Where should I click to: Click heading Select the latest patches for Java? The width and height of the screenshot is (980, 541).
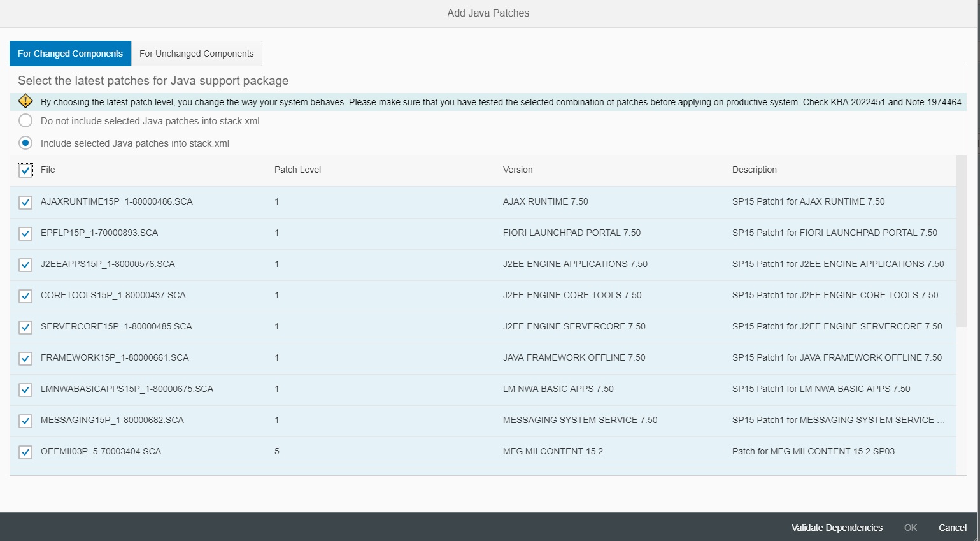(153, 81)
